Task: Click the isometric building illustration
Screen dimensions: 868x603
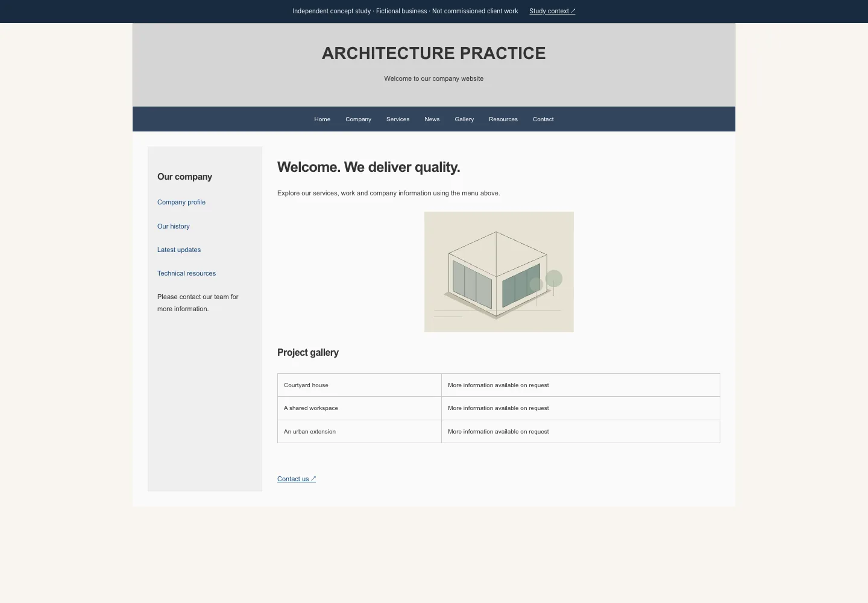Action: tap(499, 272)
